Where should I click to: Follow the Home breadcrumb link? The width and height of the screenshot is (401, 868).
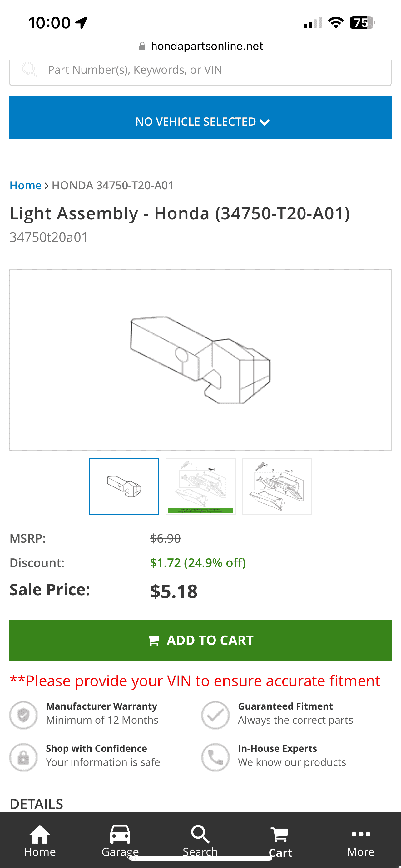click(26, 185)
